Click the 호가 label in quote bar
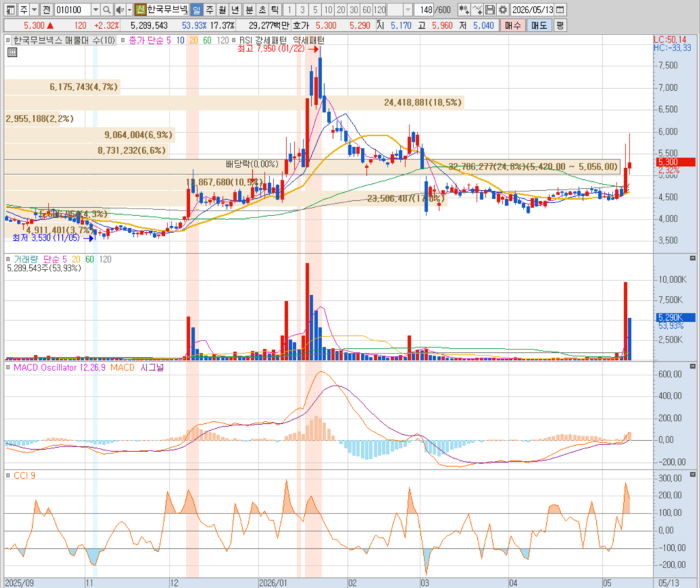 click(x=301, y=25)
